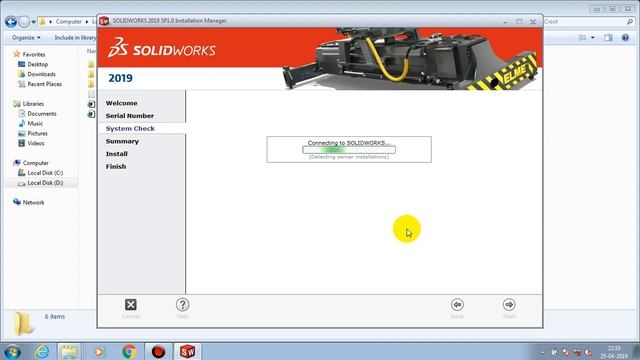Screen dimensions: 640x360
Task: Select Computer in the navigation pane
Action: tap(36, 163)
